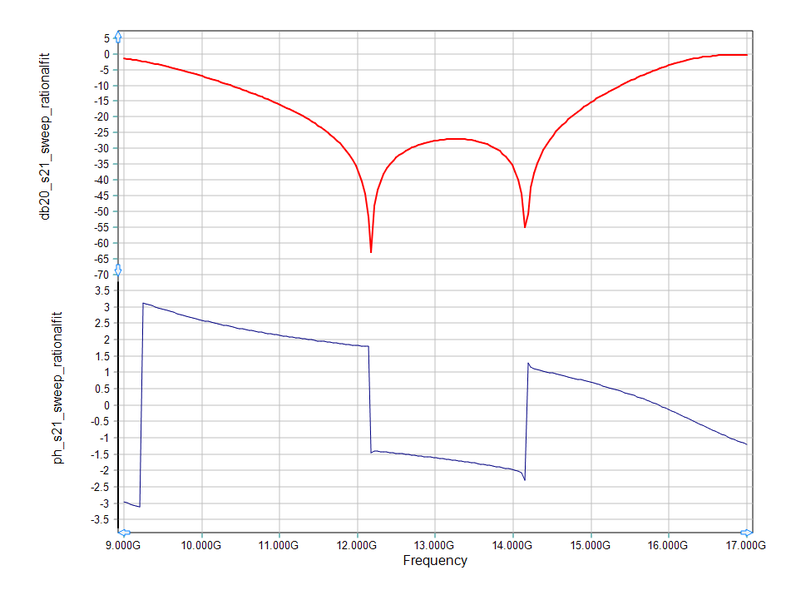791x600 pixels.
Task: Click the -50 tick on the db20 axis
Action: point(102,212)
